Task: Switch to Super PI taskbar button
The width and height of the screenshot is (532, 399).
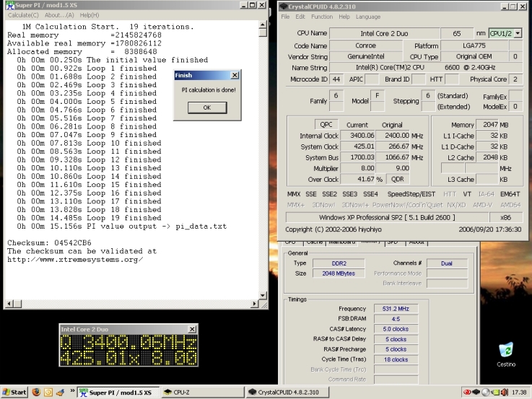Action: (118, 393)
